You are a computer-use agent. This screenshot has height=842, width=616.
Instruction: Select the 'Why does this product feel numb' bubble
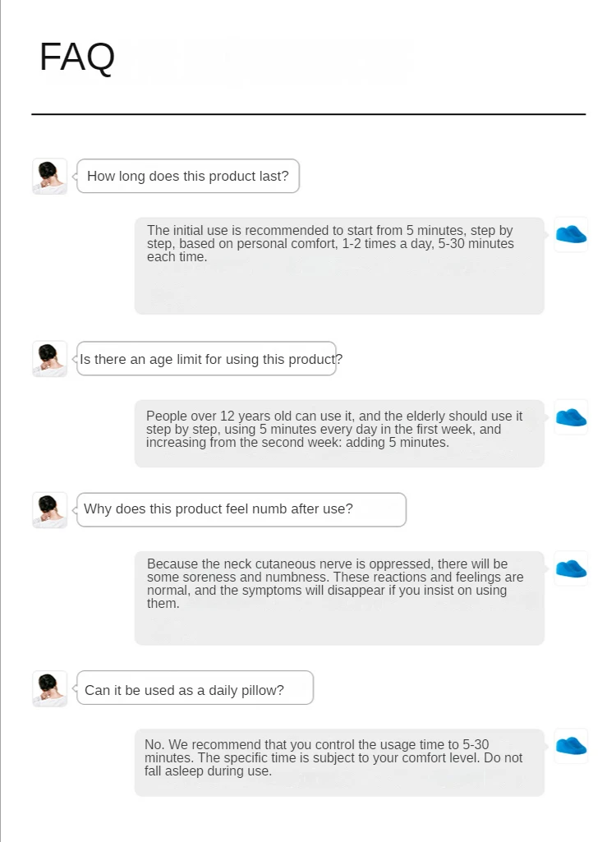(x=241, y=509)
